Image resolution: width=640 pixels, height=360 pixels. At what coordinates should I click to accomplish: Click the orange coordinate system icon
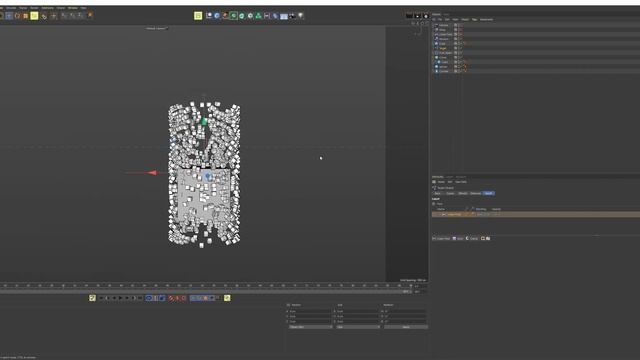pyautogui.click(x=90, y=16)
